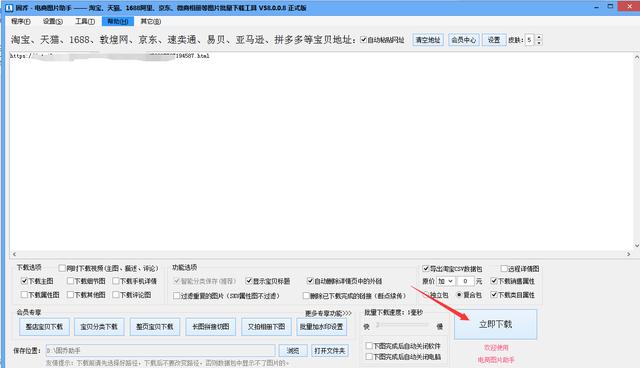
Task: Click the vertical scrollbar up arrow
Action: click(x=636, y=57)
